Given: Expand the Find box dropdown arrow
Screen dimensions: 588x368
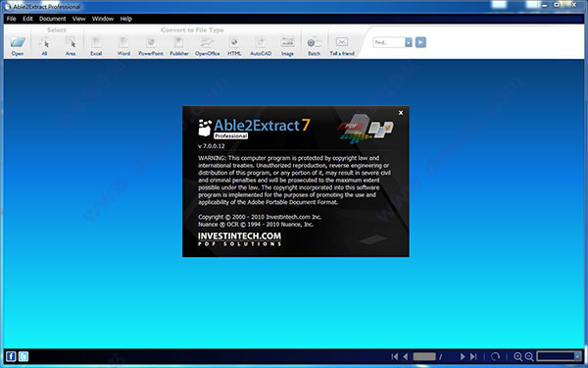Looking at the screenshot, I should click(x=409, y=42).
